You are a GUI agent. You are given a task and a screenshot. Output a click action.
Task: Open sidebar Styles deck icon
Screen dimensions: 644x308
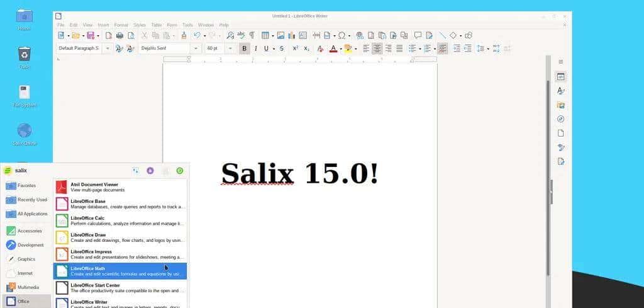(x=560, y=91)
